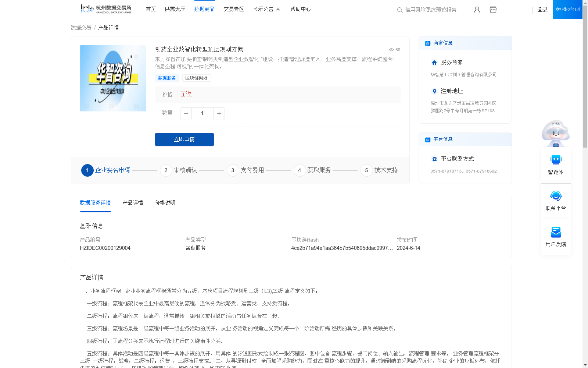Click the 登录 link
588x368 pixels.
542,10
